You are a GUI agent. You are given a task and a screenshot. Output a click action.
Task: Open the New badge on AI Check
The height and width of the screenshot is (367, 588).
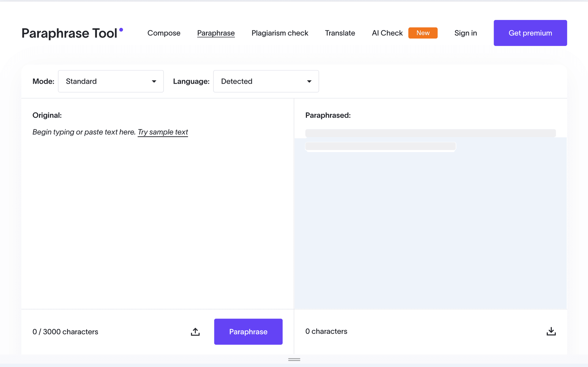click(423, 32)
